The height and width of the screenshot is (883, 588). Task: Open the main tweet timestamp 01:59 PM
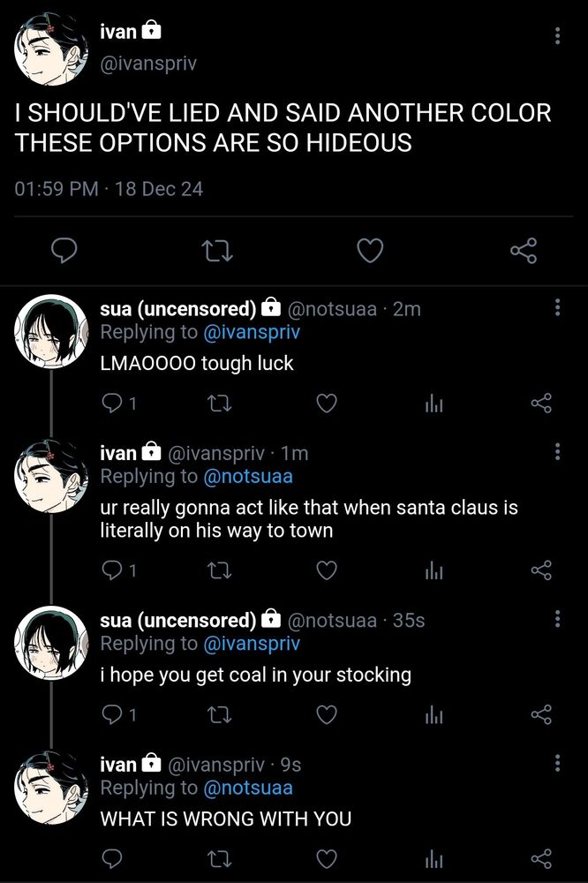(57, 189)
